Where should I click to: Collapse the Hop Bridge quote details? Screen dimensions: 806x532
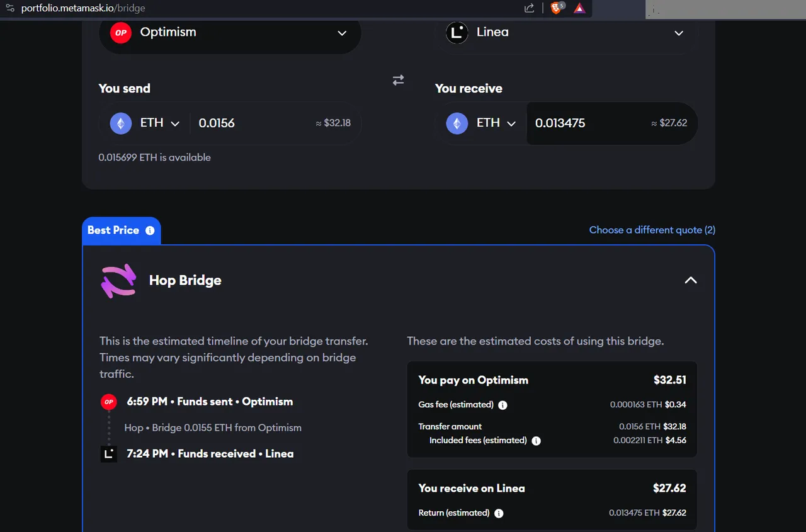pyautogui.click(x=691, y=280)
